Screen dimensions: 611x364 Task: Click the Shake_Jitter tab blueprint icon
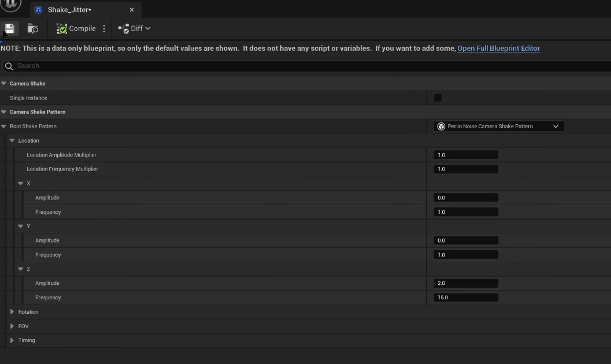(39, 10)
